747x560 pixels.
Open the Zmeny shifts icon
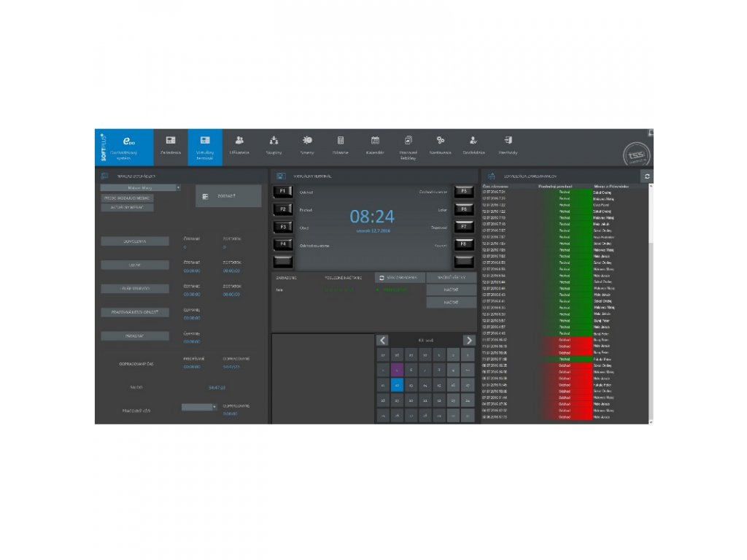[x=307, y=146]
